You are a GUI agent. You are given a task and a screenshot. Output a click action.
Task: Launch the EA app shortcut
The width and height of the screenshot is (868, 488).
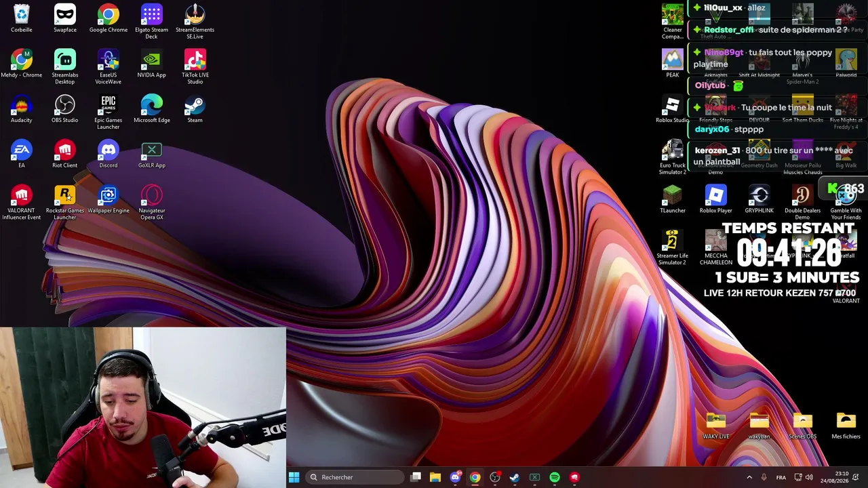tap(22, 154)
